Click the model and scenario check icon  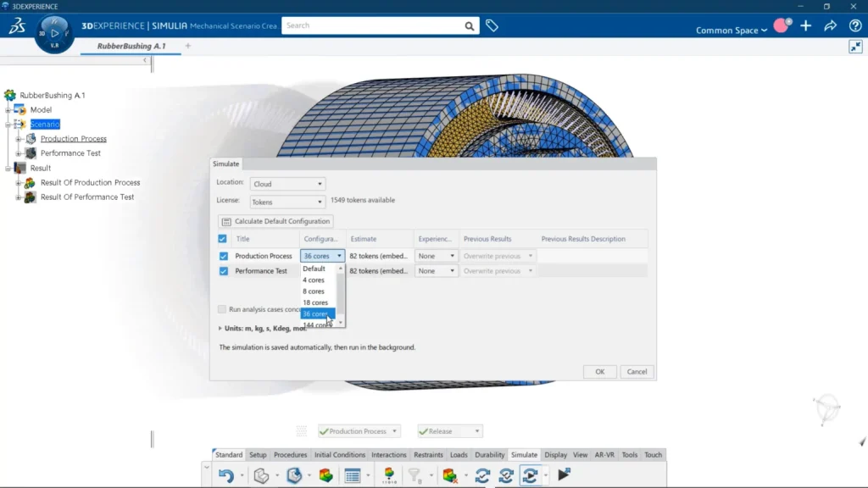[482, 475]
